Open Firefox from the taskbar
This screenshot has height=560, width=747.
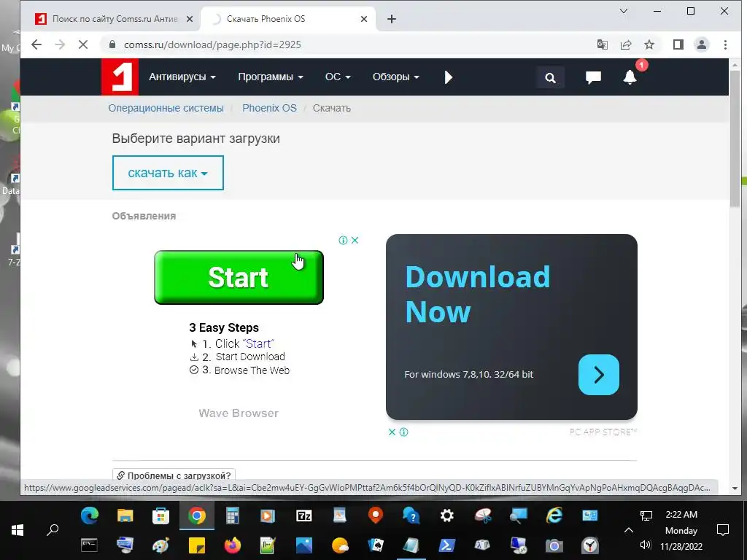point(233,545)
